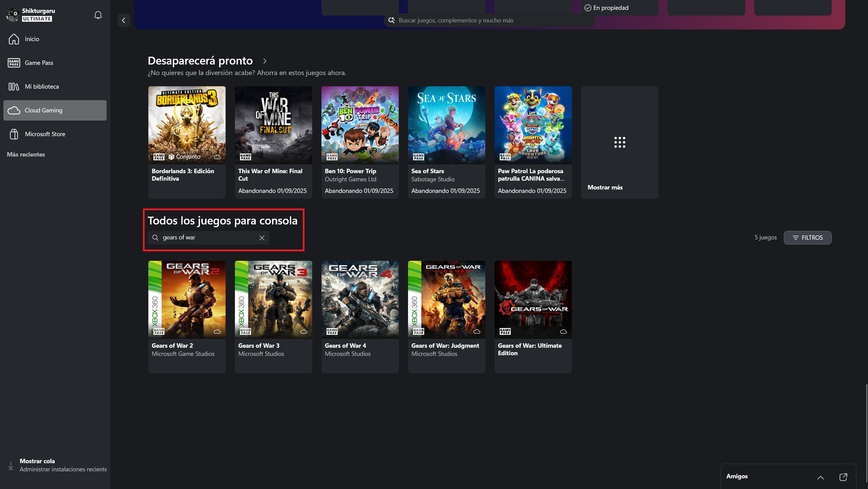
Task: Select the Sea of Stars game tile
Action: coord(446,142)
